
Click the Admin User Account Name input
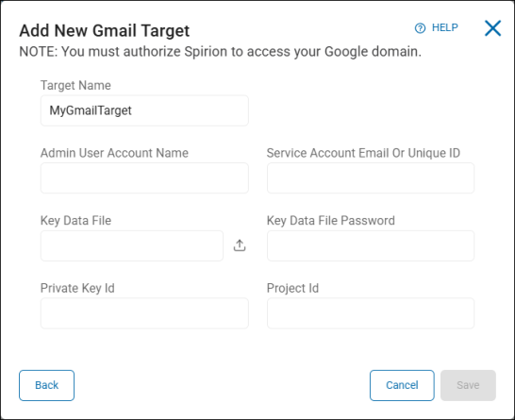coord(144,177)
